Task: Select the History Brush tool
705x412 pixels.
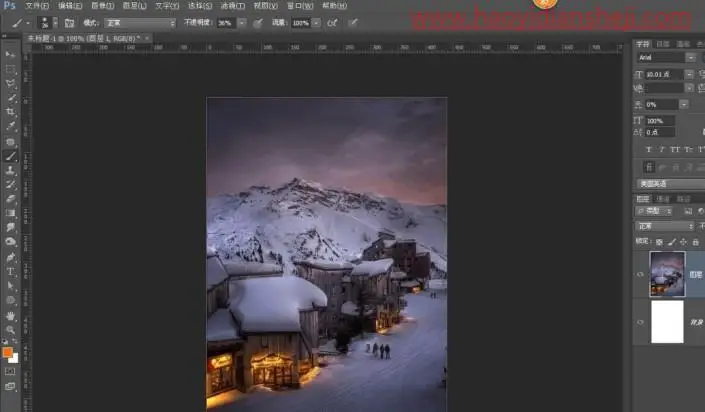Action: (10, 184)
